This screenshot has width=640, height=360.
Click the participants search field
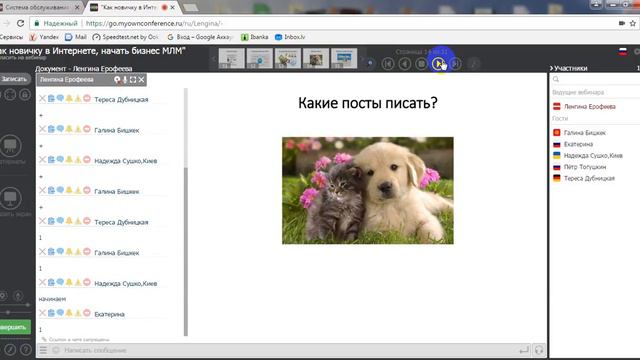pos(596,79)
